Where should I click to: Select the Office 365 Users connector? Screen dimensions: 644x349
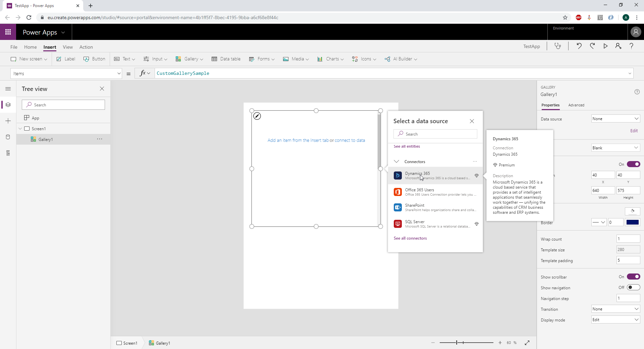tap(435, 192)
